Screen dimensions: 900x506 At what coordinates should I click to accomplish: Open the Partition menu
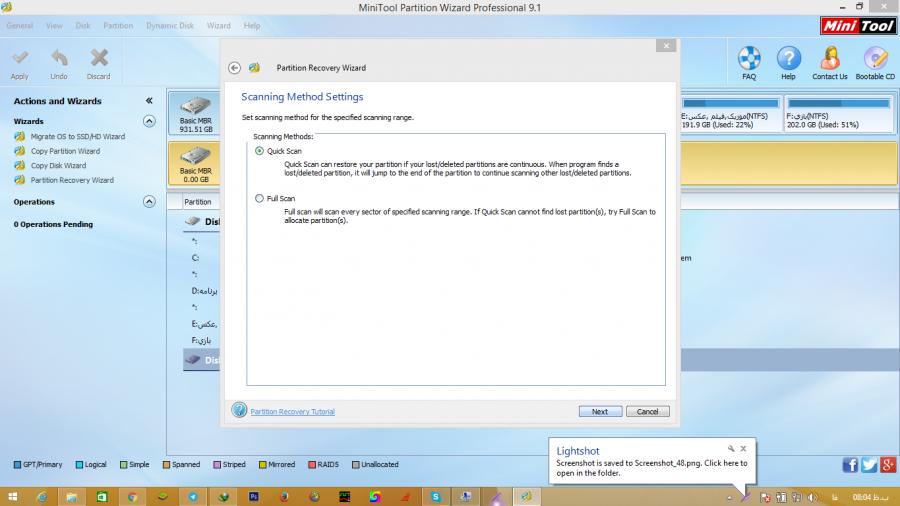[118, 26]
